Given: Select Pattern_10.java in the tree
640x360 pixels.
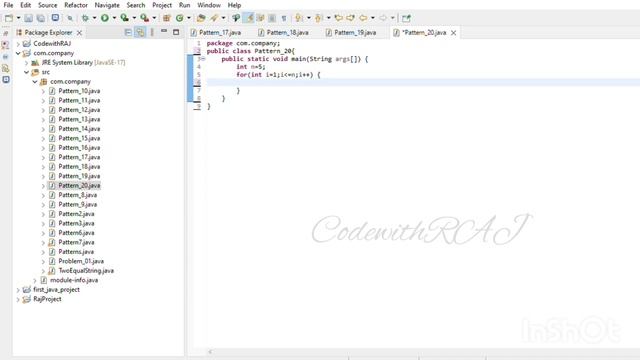Looking at the screenshot, I should pyautogui.click(x=79, y=91).
